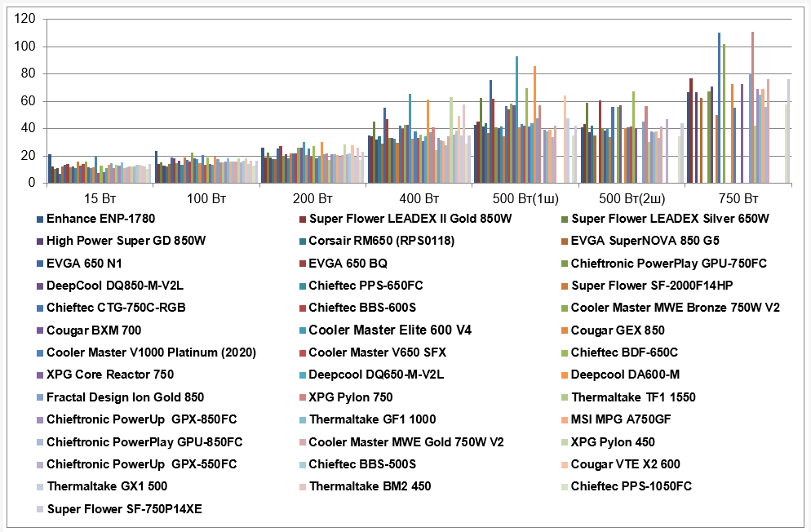Screen dimensions: 811x532
Task: Click the 20 value on the vertical axis
Action: click(28, 156)
